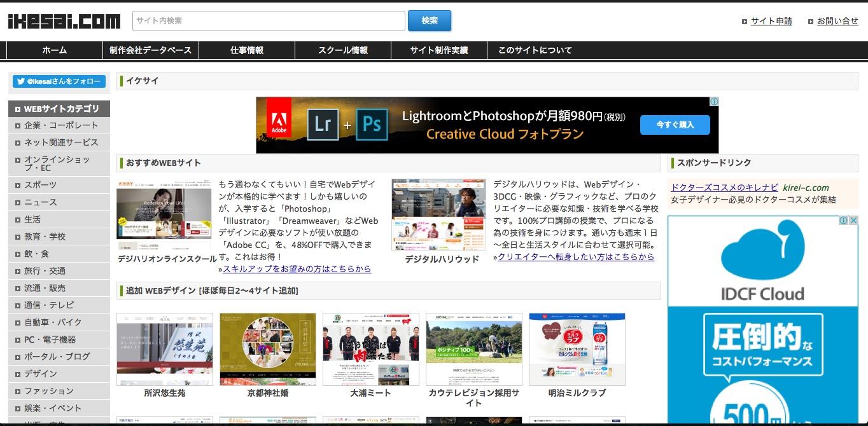Go to the ホーム menu tab
Image resolution: width=868 pixels, height=426 pixels.
55,50
